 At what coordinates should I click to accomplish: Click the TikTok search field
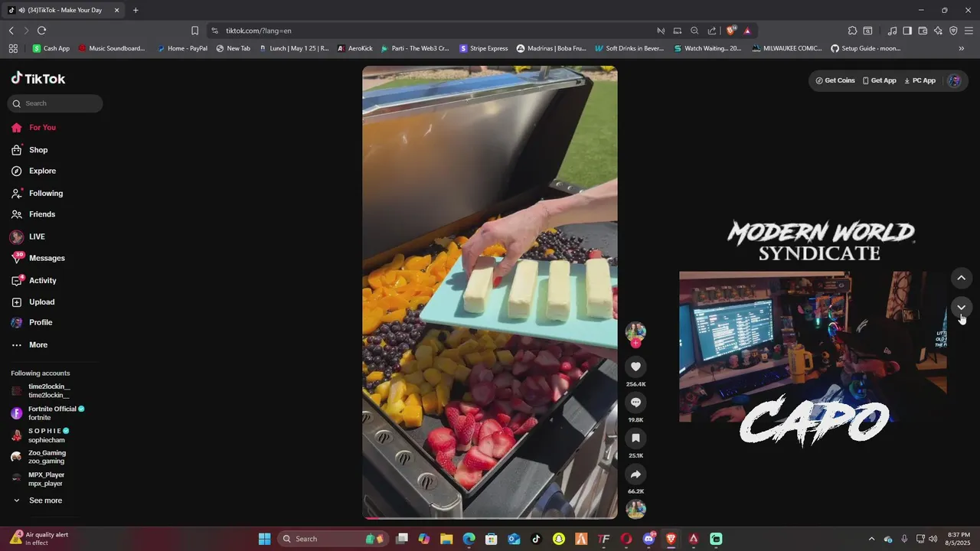click(x=55, y=103)
